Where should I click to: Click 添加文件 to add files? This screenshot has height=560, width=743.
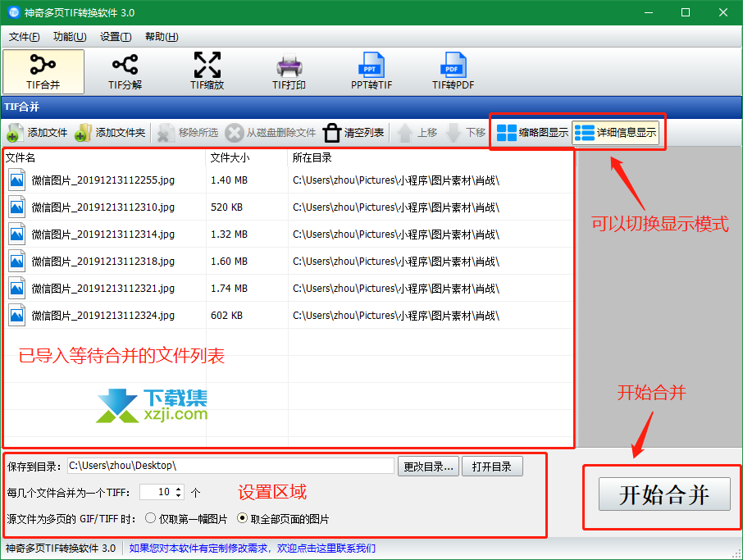click(x=38, y=133)
